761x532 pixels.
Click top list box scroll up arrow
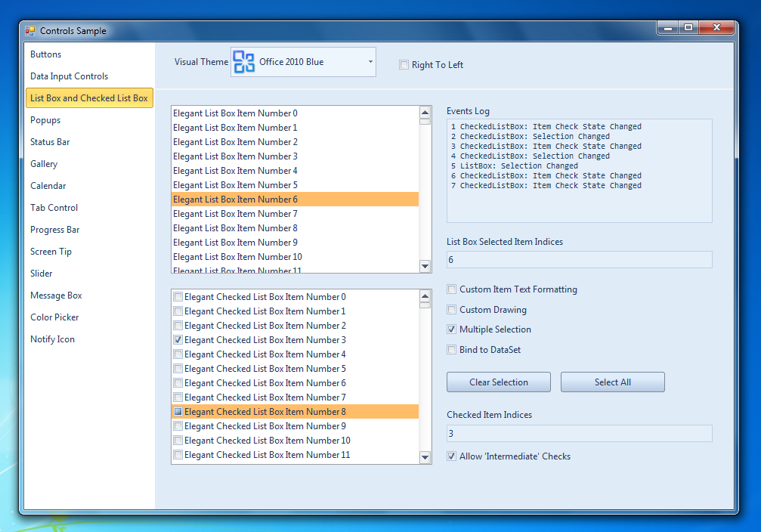click(425, 113)
